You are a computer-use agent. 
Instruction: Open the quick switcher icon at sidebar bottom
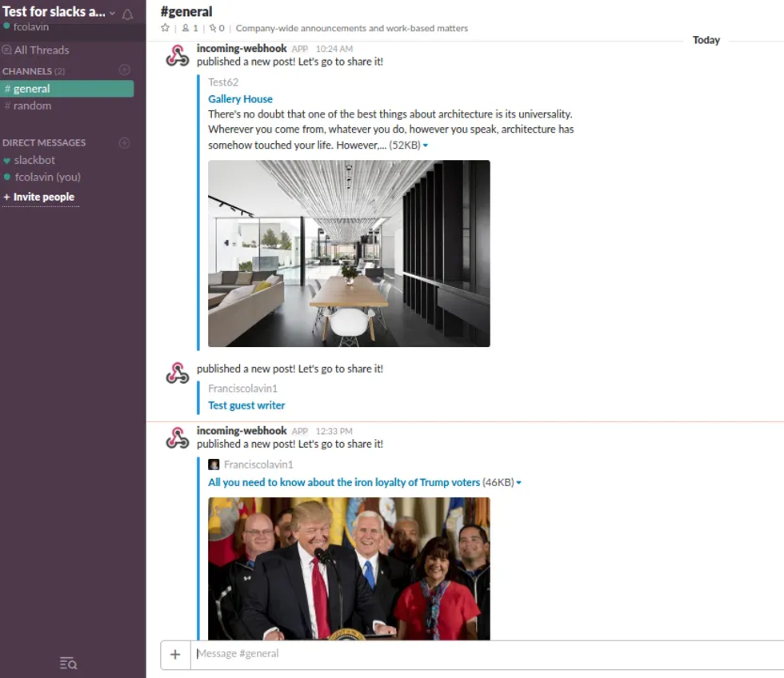(x=69, y=663)
